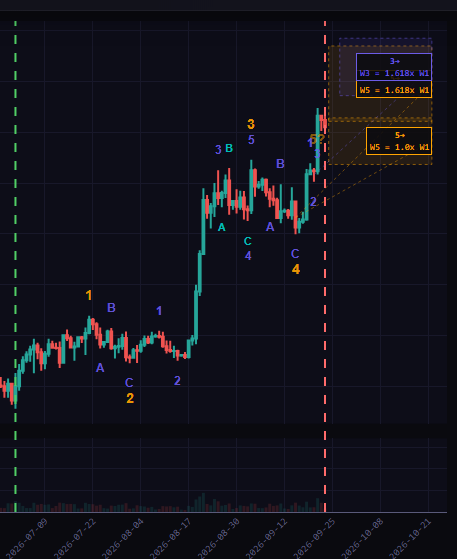Click the 2026-09-25 date axis label
This screenshot has width=457, height=559.
point(315,538)
